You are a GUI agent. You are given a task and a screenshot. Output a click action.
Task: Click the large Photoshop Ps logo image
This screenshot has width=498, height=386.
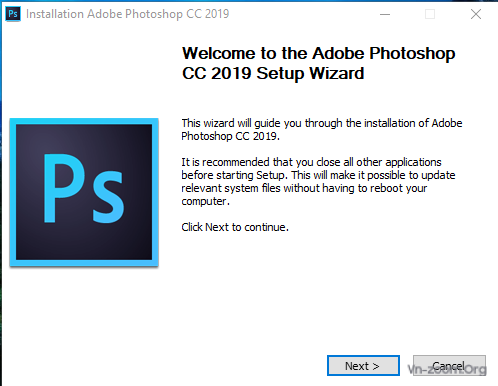tap(84, 192)
